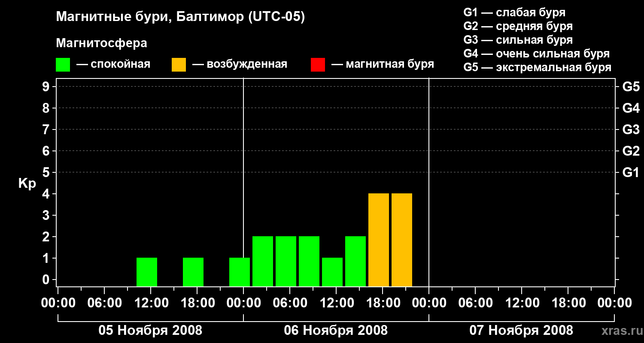Click the "— магнитная буря" legend label
Viewport: 644px width, 343px height.
coord(383,64)
